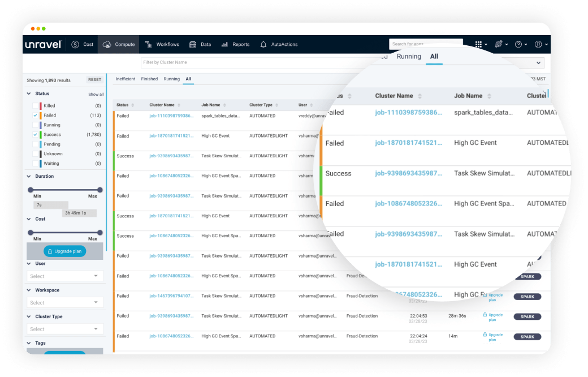The height and width of the screenshot is (377, 588).
Task: Click the 'Showing 1,893 results' text
Action: coord(49,80)
